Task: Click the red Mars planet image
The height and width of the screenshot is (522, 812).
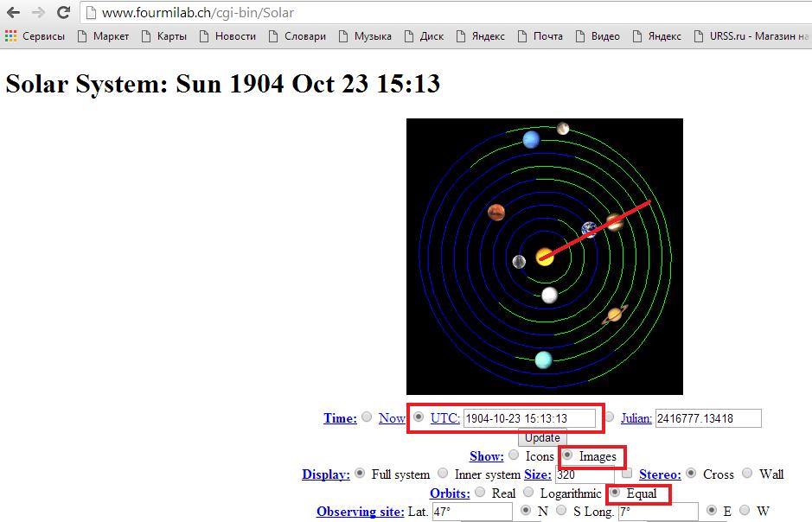Action: coord(496,212)
